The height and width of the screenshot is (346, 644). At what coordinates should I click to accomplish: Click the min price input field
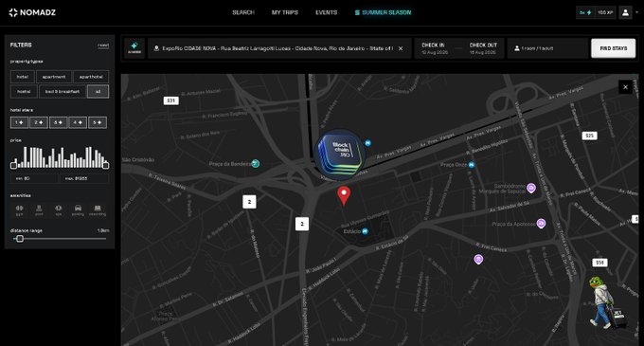[34, 179]
